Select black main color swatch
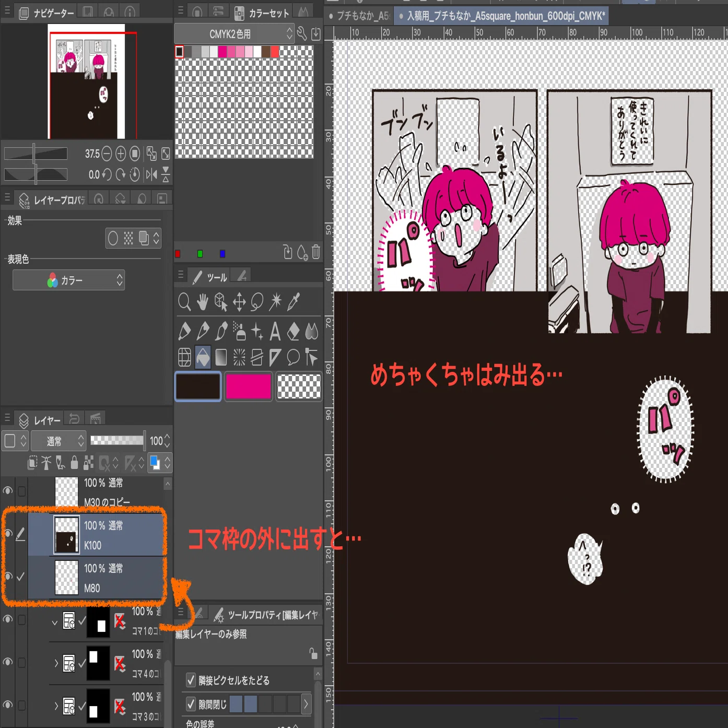The height and width of the screenshot is (728, 728). [x=198, y=386]
